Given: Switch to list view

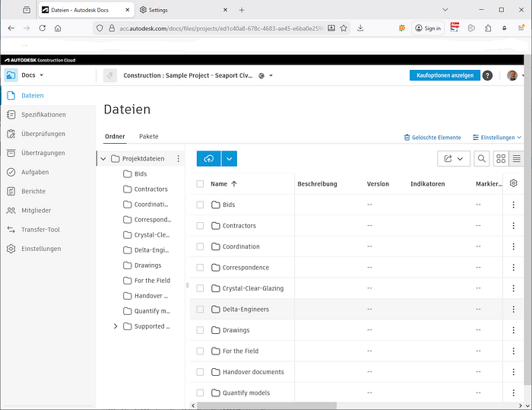Looking at the screenshot, I should [516, 159].
